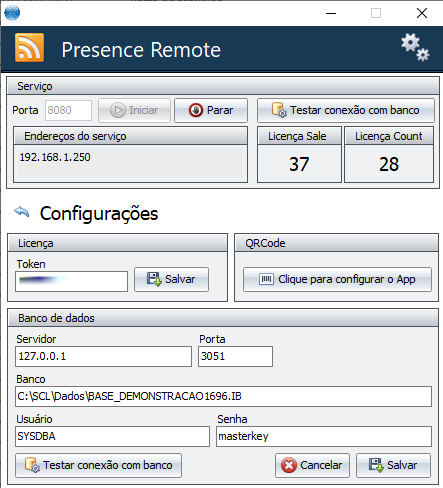Click bottom Testar conexão com banco button

(x=99, y=465)
